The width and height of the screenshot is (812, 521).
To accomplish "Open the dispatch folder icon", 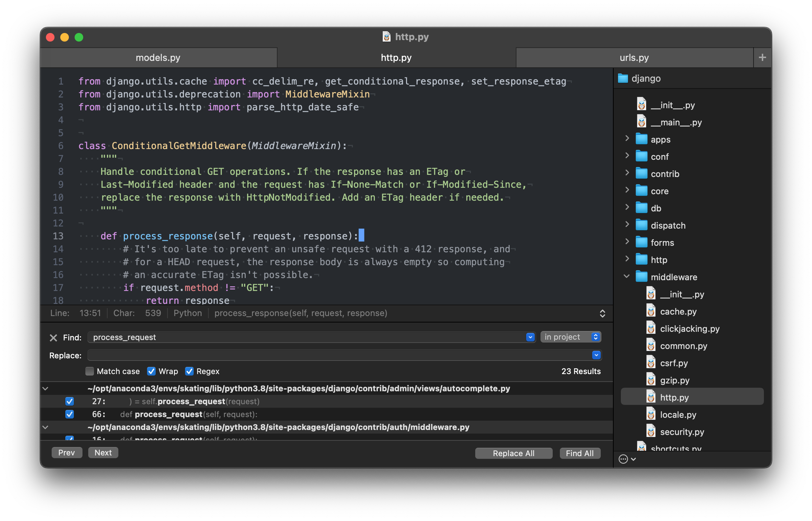I will pyautogui.click(x=642, y=225).
